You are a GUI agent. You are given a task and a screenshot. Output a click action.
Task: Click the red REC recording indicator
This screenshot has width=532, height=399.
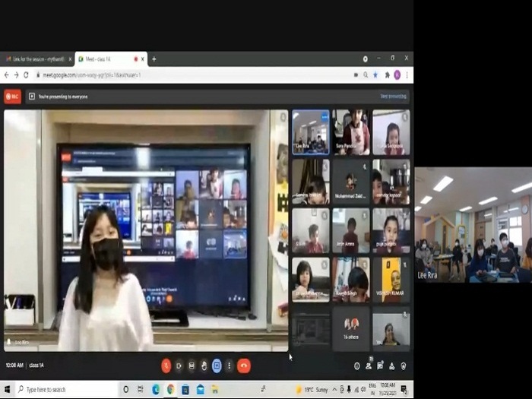13,97
